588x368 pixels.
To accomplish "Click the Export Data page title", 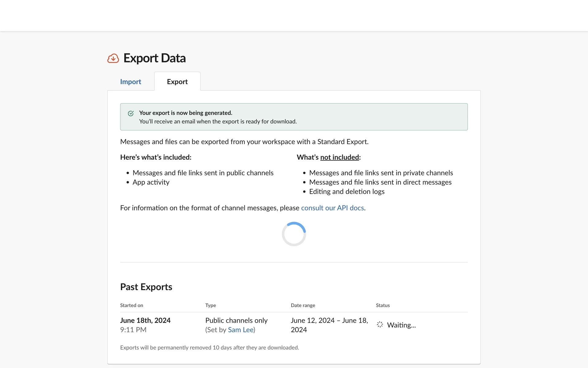I will point(154,58).
